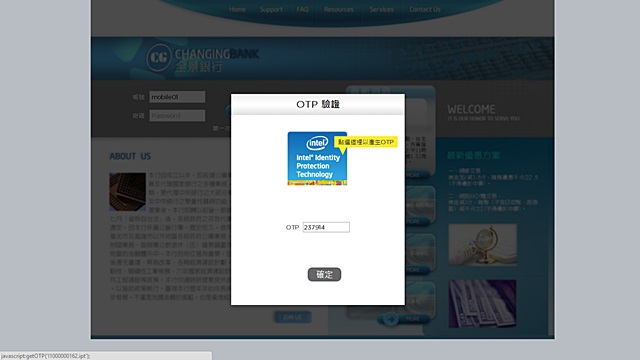Click the Intel Identity Protection Technology logo
Screen dimensions: 640x360
[317, 158]
